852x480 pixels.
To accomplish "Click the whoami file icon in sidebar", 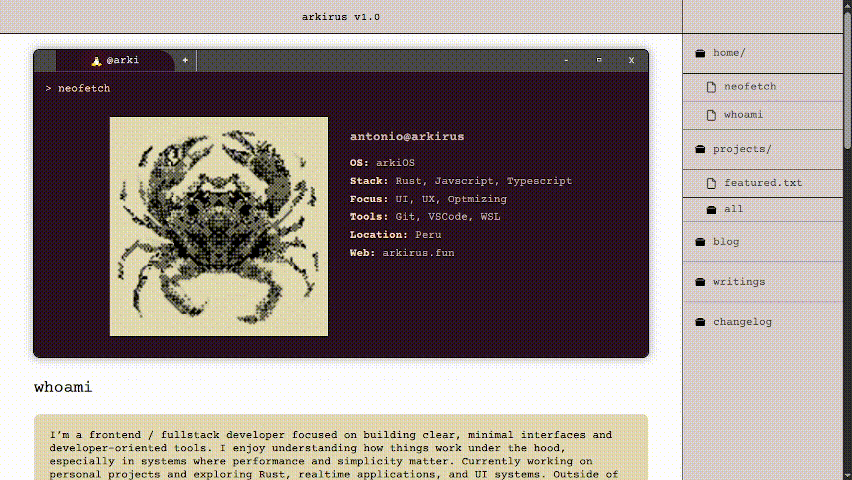I will [712, 115].
